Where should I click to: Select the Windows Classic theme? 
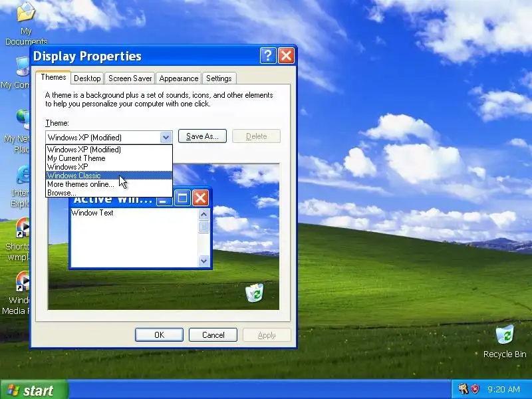[x=109, y=176]
